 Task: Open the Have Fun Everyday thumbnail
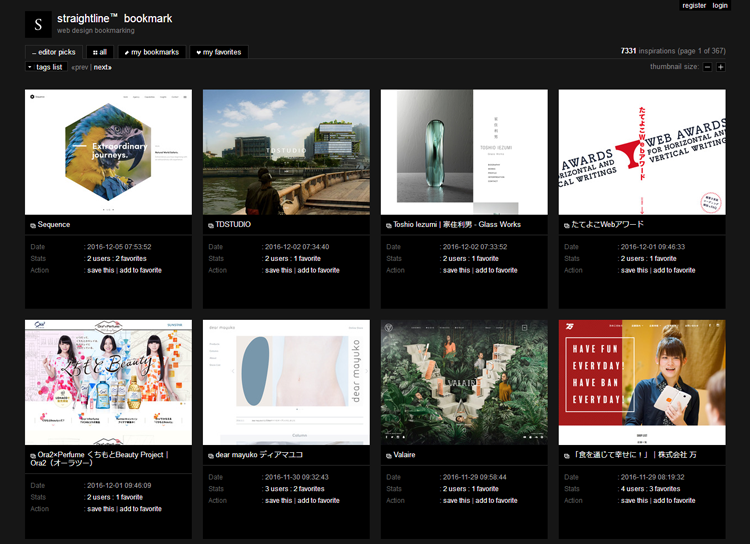(x=642, y=382)
